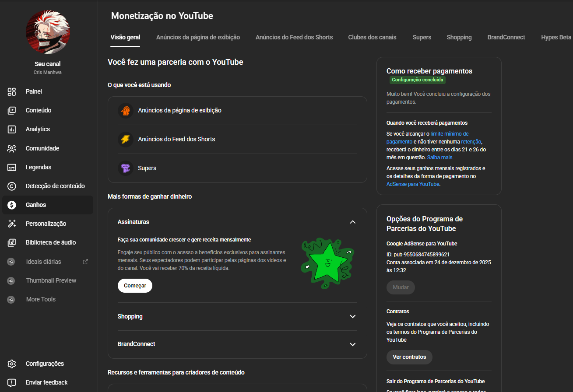The image size is (573, 392).
Task: Click the Assinaturas section title
Action: coord(134,222)
